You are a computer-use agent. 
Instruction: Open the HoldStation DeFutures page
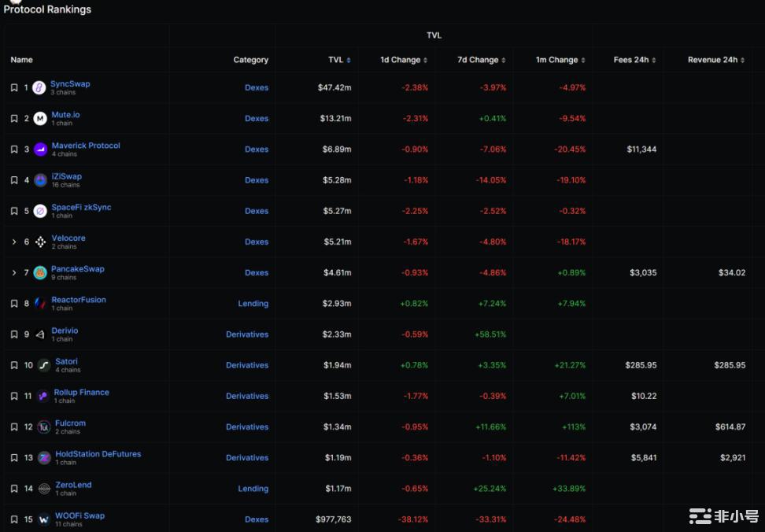tap(98, 454)
